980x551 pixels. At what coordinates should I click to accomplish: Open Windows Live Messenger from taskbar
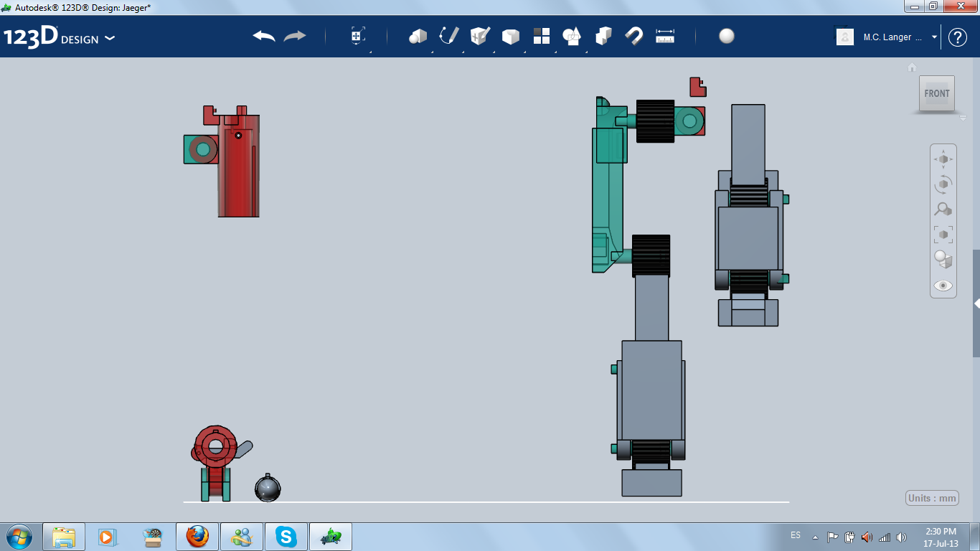click(x=242, y=537)
